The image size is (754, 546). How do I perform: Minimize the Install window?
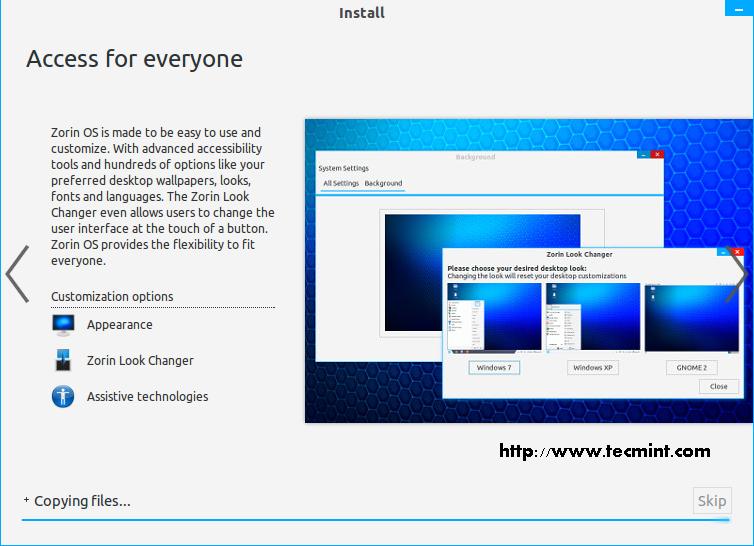pos(739,8)
